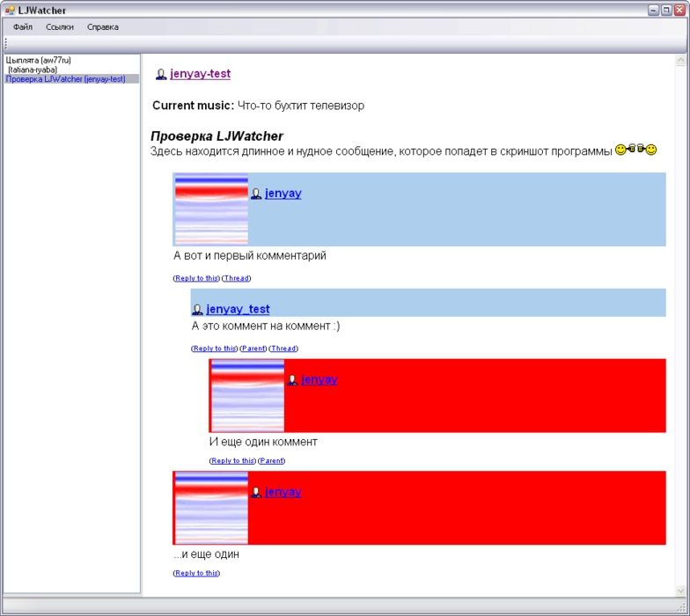Open the Справка menu
Image resolution: width=690 pixels, height=616 pixels.
102,26
